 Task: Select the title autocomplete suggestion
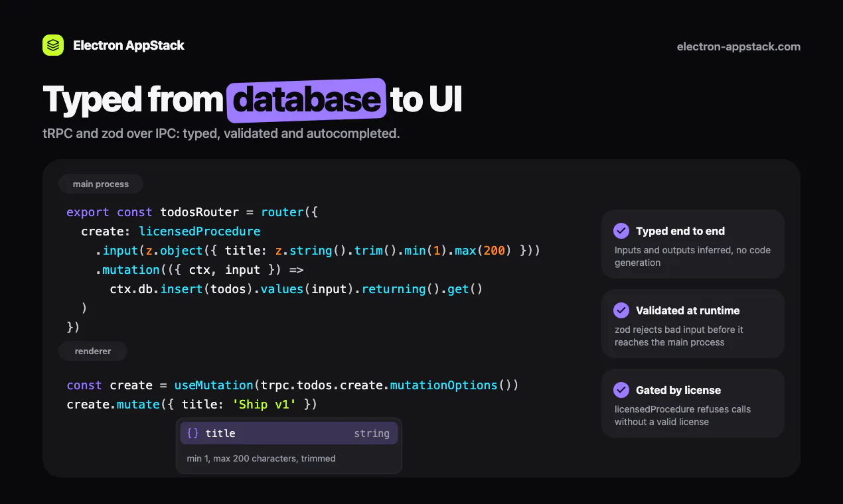[289, 433]
